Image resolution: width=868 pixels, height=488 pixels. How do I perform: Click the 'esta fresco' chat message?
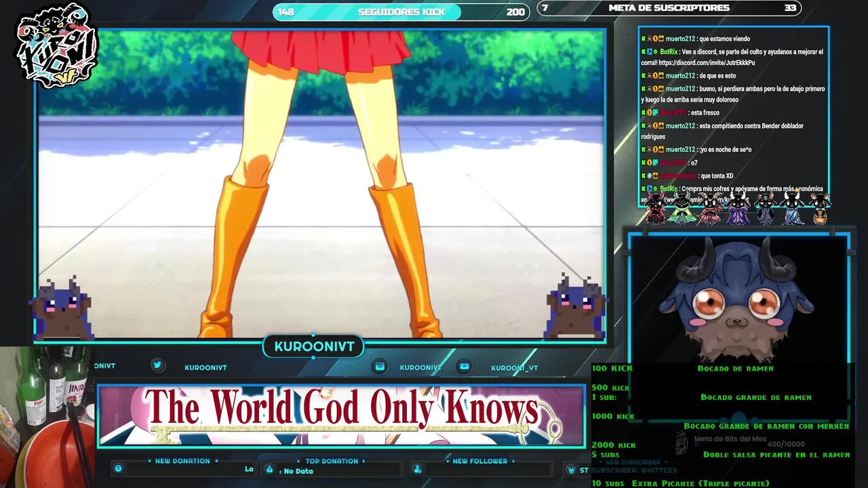[680, 113]
